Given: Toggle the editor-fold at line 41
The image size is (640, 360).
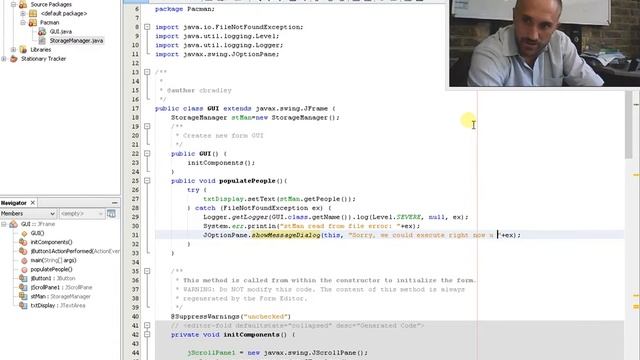Looking at the screenshot, I should (147, 325).
